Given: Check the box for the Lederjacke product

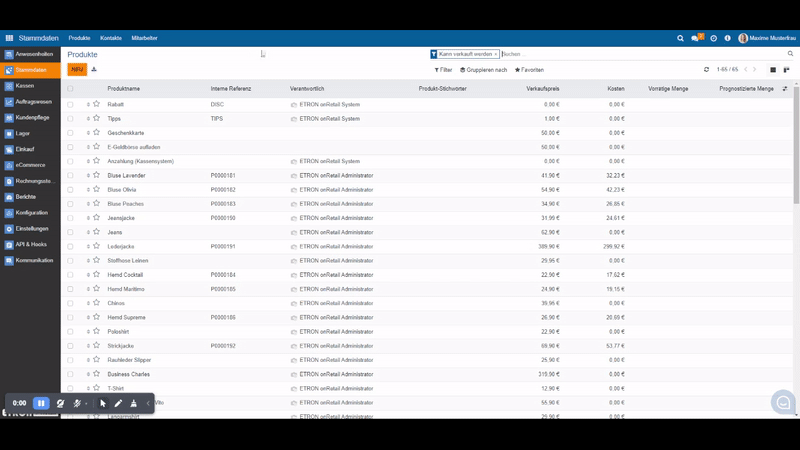Looking at the screenshot, I should (70, 246).
